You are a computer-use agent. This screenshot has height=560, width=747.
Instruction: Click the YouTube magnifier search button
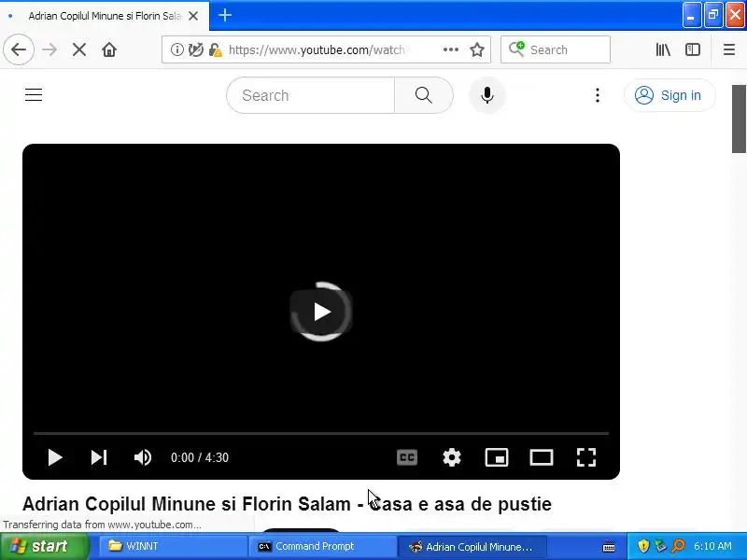tap(424, 95)
